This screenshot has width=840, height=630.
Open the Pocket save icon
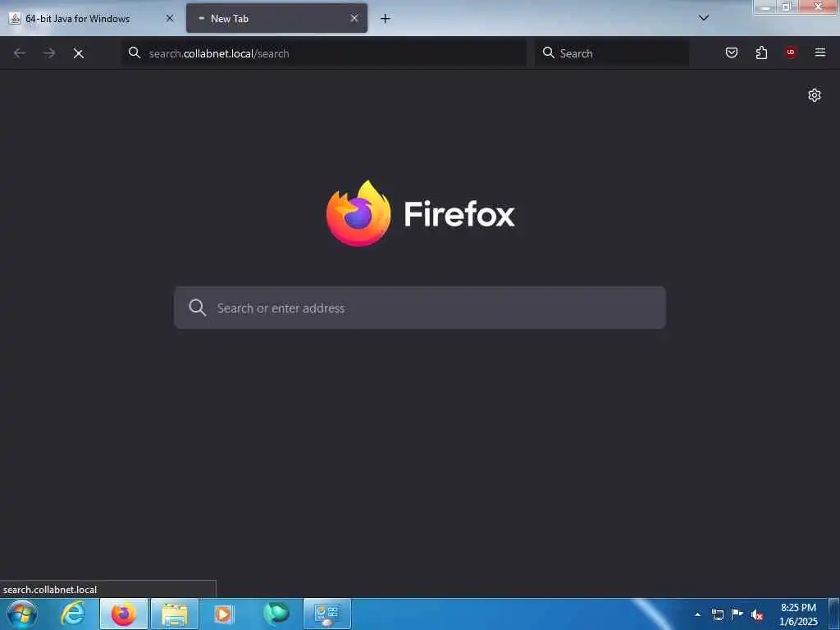[x=731, y=52]
